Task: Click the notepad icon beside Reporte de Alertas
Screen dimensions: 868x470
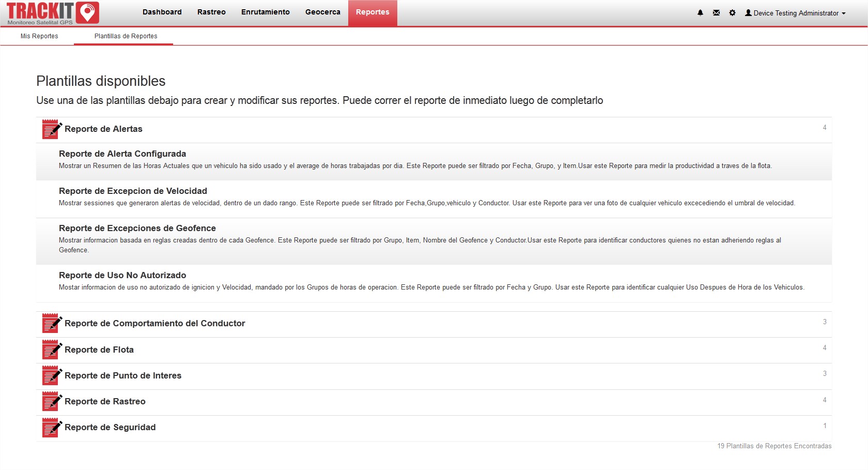Action: point(52,129)
